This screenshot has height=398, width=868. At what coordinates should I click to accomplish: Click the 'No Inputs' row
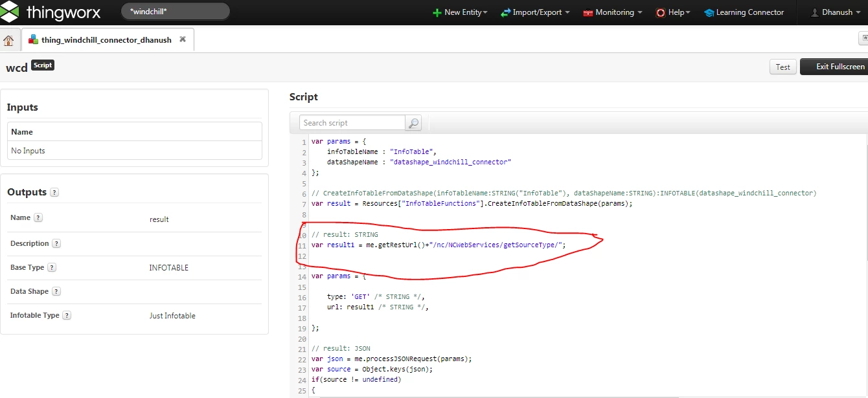(135, 151)
